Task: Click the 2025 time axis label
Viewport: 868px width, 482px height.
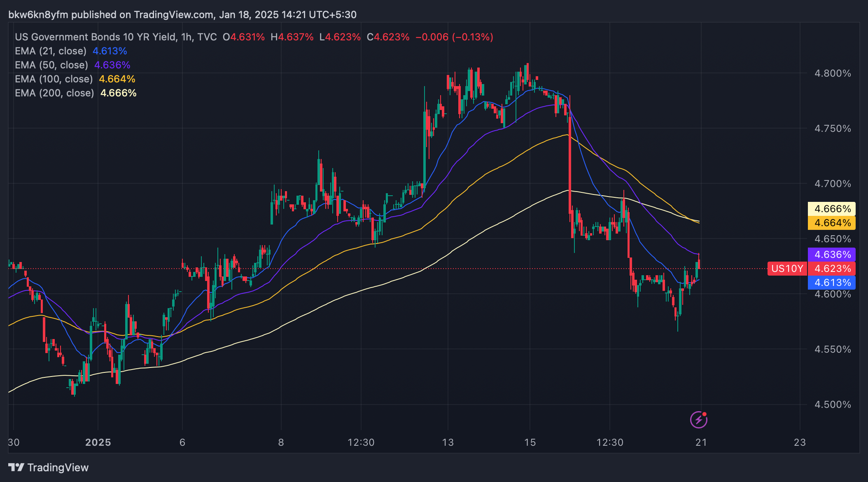Action: (x=98, y=442)
